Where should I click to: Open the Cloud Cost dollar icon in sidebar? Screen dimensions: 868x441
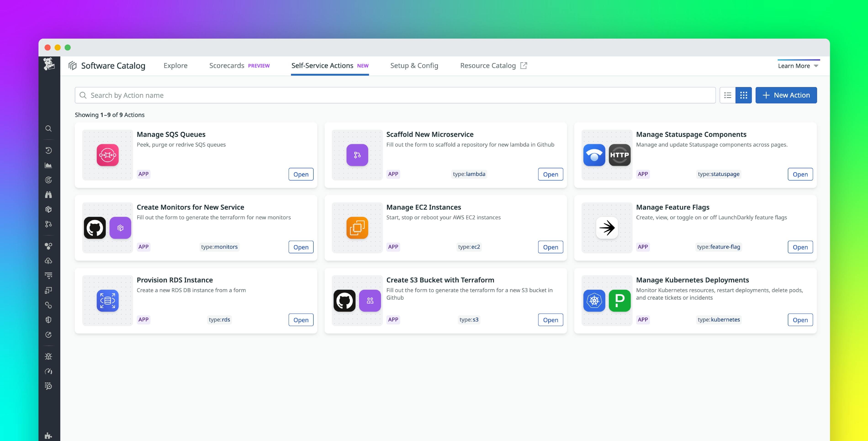point(48,260)
